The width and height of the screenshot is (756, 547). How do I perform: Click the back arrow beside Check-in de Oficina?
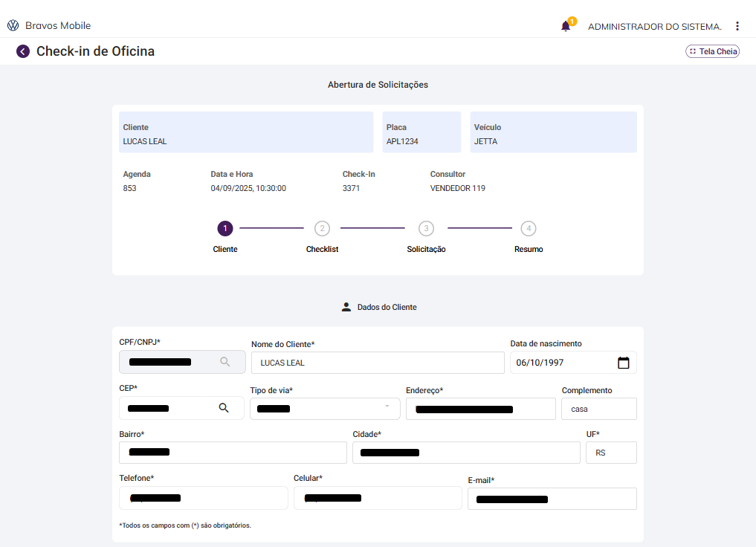[x=23, y=51]
